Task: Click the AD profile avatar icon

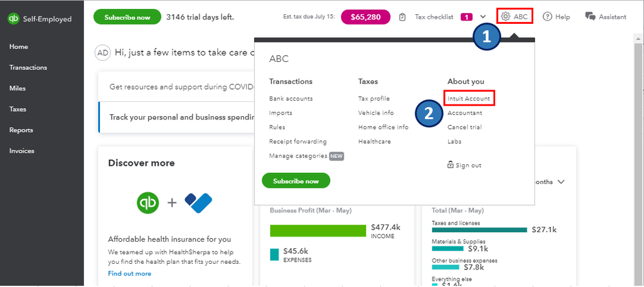Action: coord(102,53)
